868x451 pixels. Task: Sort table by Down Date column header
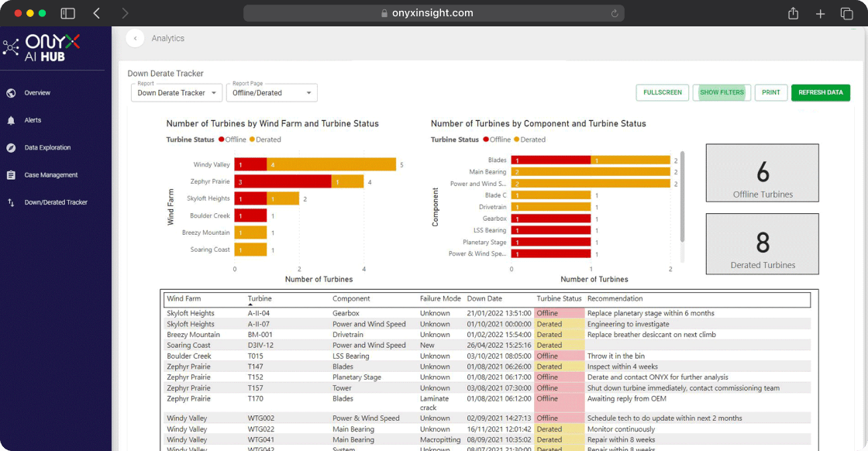pos(484,299)
